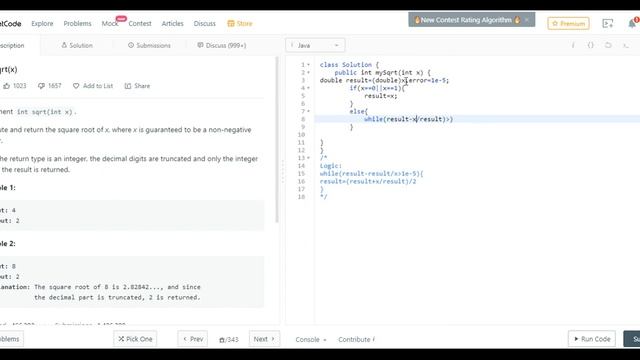
Task: Click the problem counter showing /343
Action: pyautogui.click(x=229, y=340)
